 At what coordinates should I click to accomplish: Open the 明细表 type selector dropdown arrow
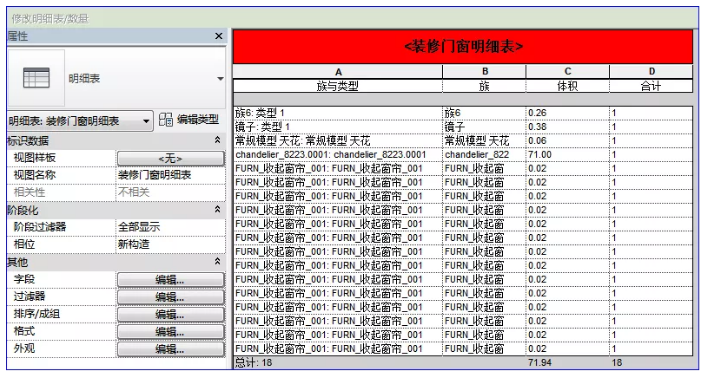[220, 79]
